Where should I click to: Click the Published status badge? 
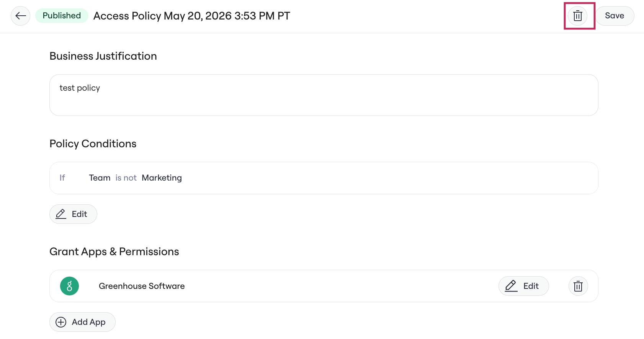62,16
